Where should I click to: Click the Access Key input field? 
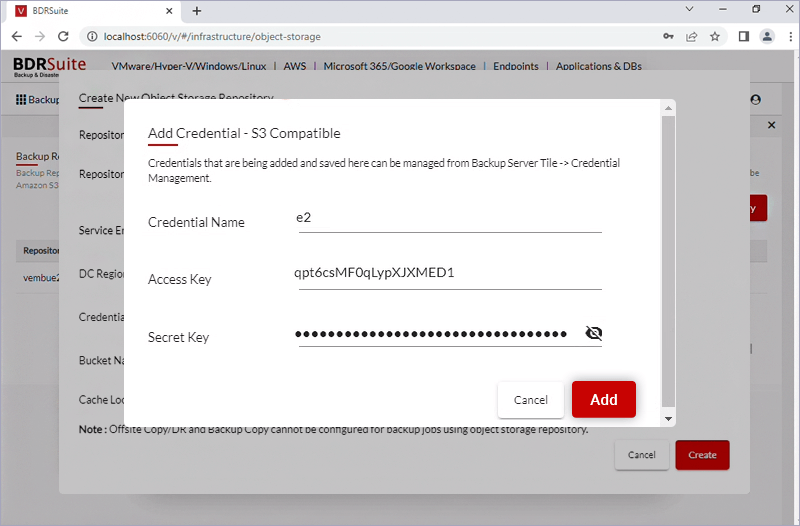(x=450, y=274)
